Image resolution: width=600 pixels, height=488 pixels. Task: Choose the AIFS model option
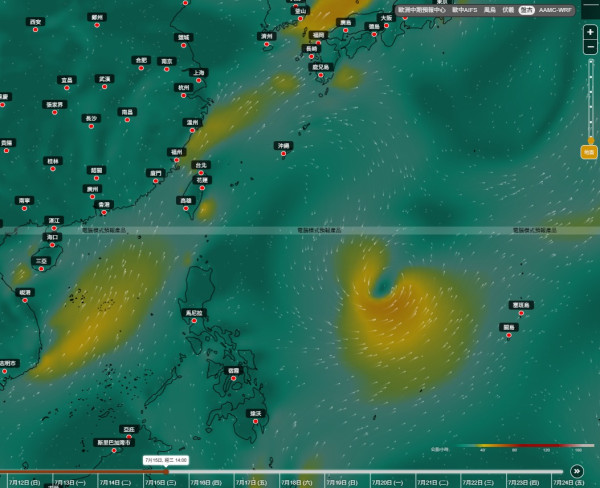465,10
